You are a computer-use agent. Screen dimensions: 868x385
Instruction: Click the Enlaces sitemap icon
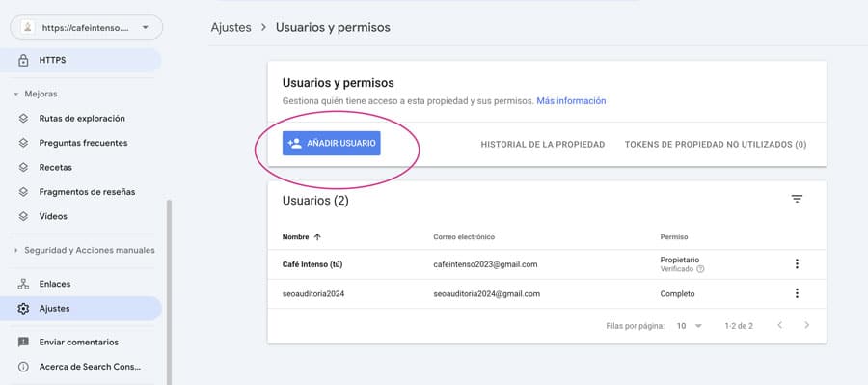[x=23, y=284]
